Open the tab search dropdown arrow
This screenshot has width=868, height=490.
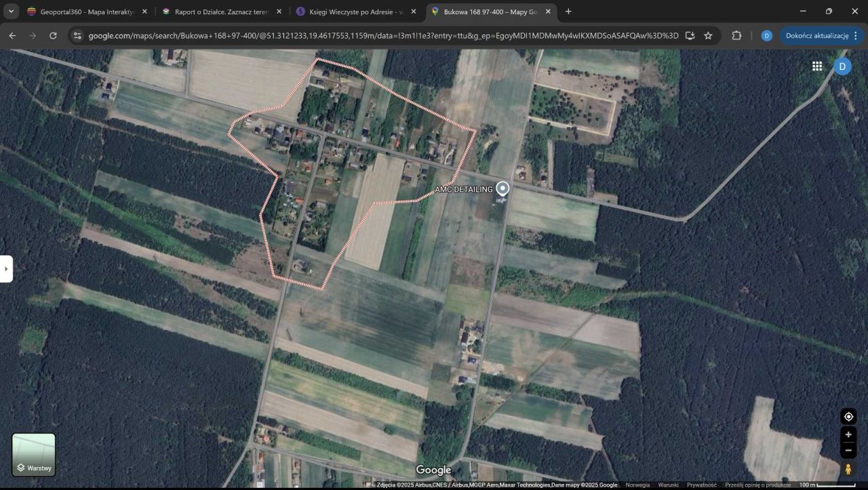point(11,12)
